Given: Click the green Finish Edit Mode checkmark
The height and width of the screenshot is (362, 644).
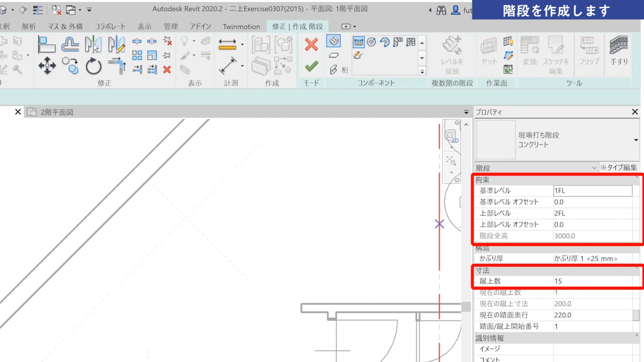Looking at the screenshot, I should click(311, 66).
